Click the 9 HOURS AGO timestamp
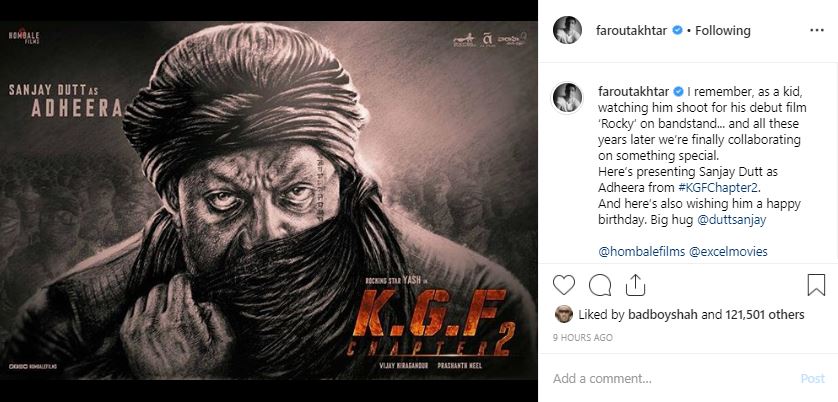 click(583, 338)
